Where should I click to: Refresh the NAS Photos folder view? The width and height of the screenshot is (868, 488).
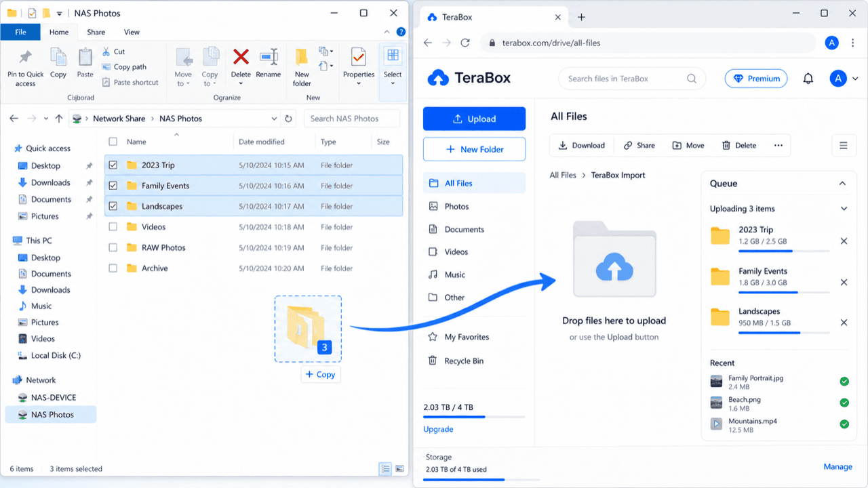288,119
